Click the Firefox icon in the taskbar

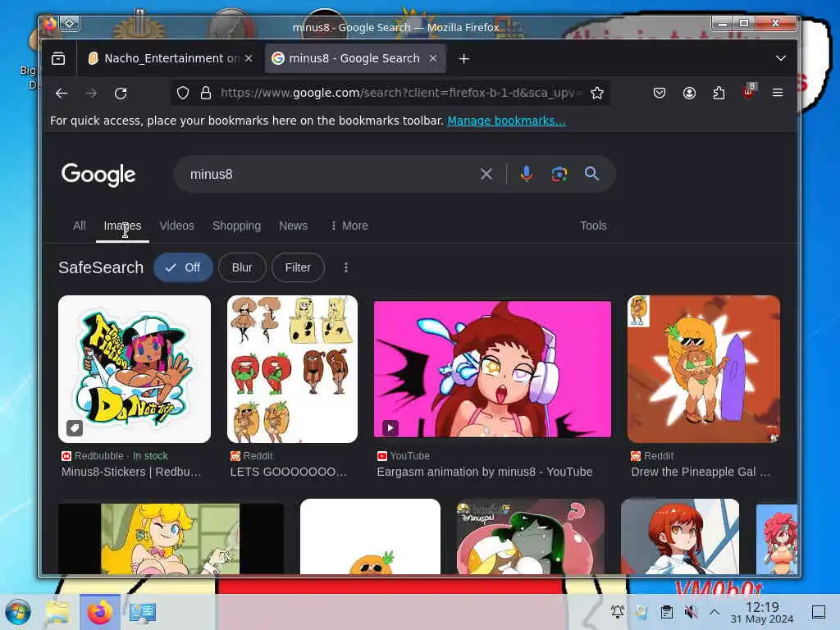(100, 612)
